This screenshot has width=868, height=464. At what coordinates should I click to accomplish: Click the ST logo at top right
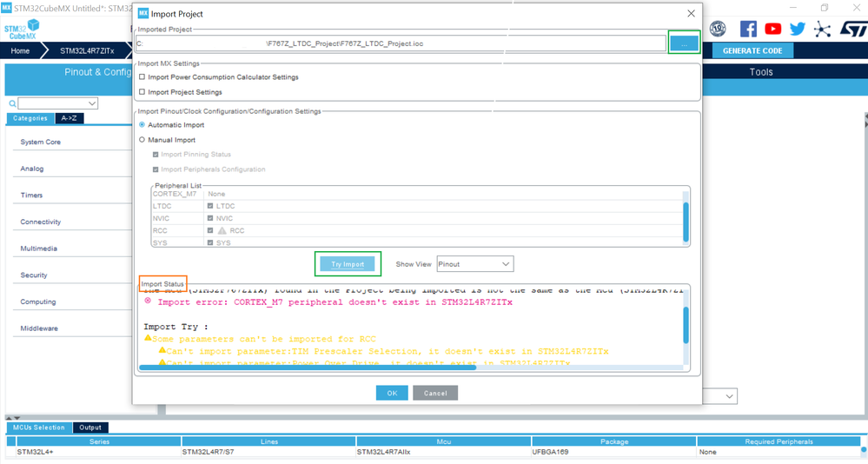[853, 29]
